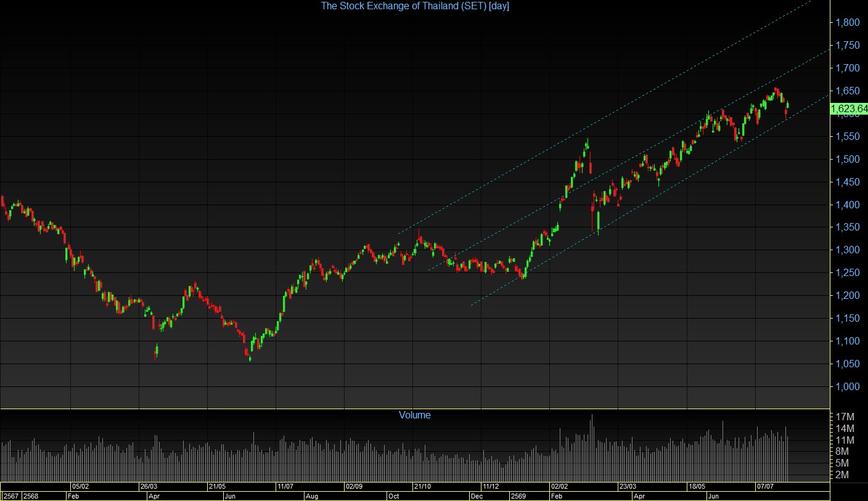Click the 1,000 price axis label
This screenshot has width=868, height=501.
[847, 387]
